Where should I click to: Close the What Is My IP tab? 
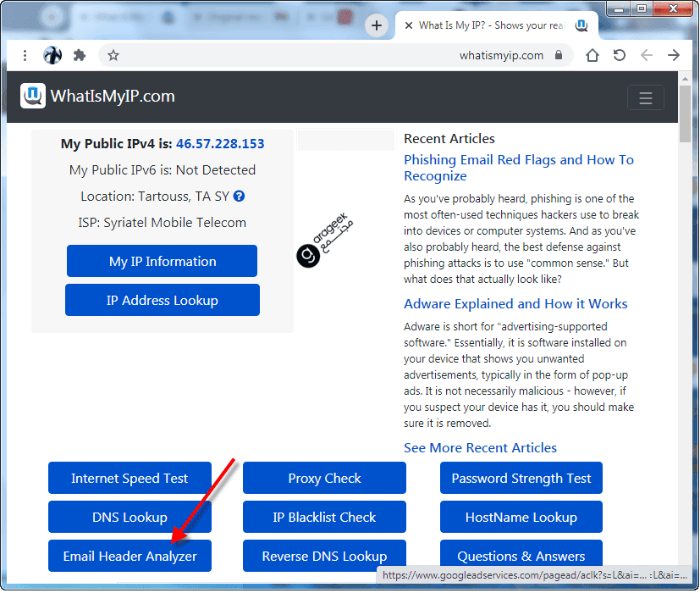click(409, 25)
